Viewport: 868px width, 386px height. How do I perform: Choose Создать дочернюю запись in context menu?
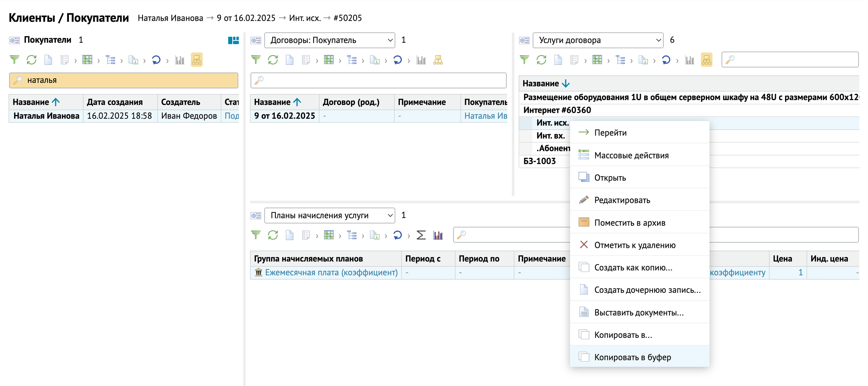(x=640, y=290)
